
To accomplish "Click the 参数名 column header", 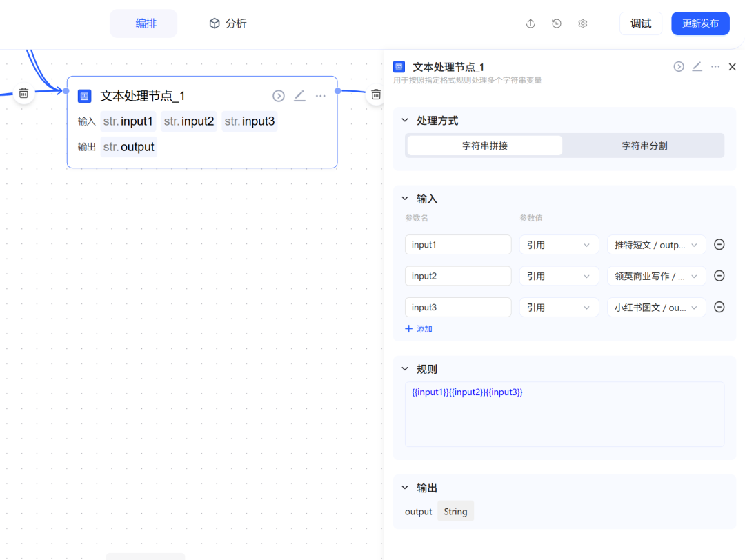I will click(417, 218).
